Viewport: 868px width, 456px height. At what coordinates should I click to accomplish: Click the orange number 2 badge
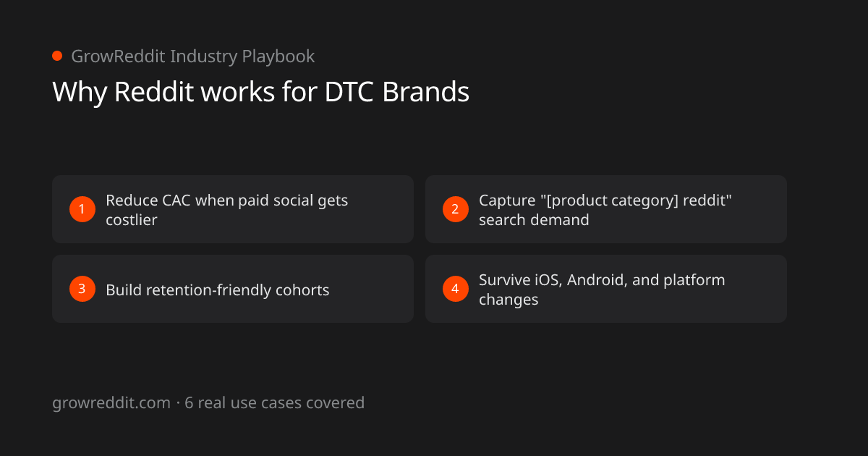(x=455, y=209)
